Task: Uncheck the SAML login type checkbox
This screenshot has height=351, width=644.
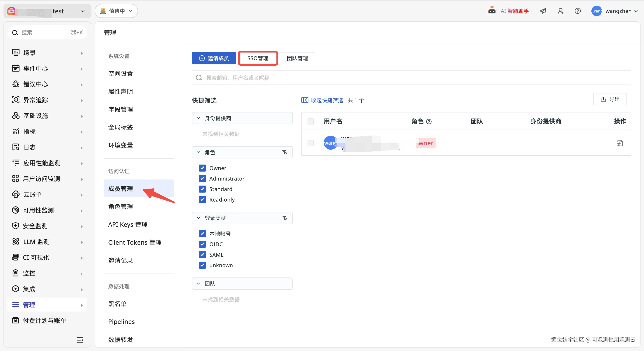Action: (x=202, y=255)
